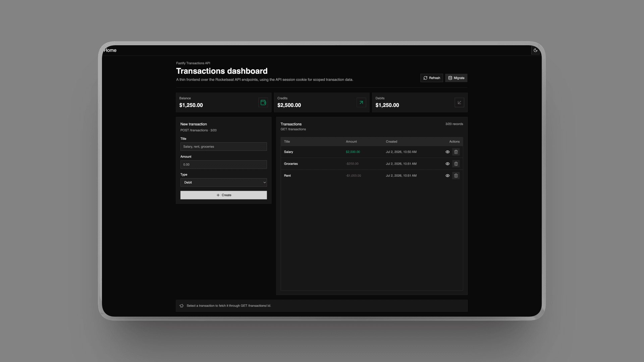Click the Groceries row created date
This screenshot has width=644, height=362.
coord(401,164)
